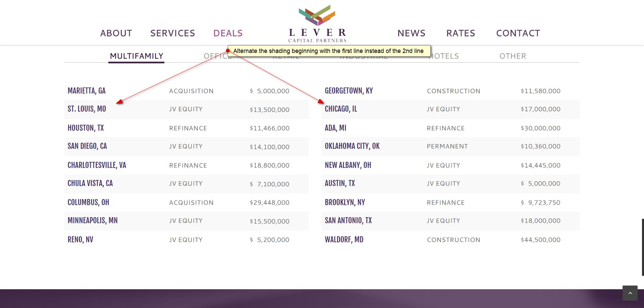The height and width of the screenshot is (308, 644).
Task: Select the St. Louis, MO row
Action: [186, 109]
